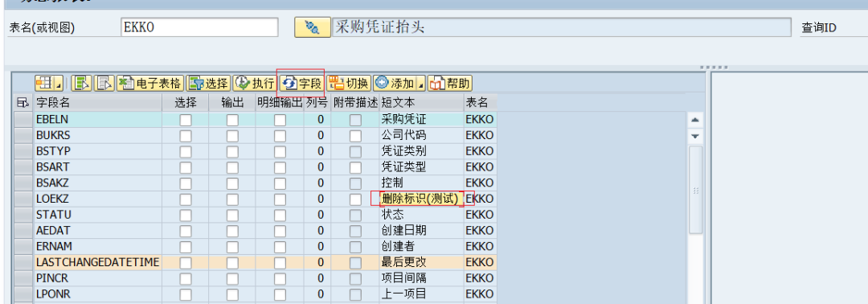Click the 选择 filter button
Screen dimensions: 868x304
point(208,84)
